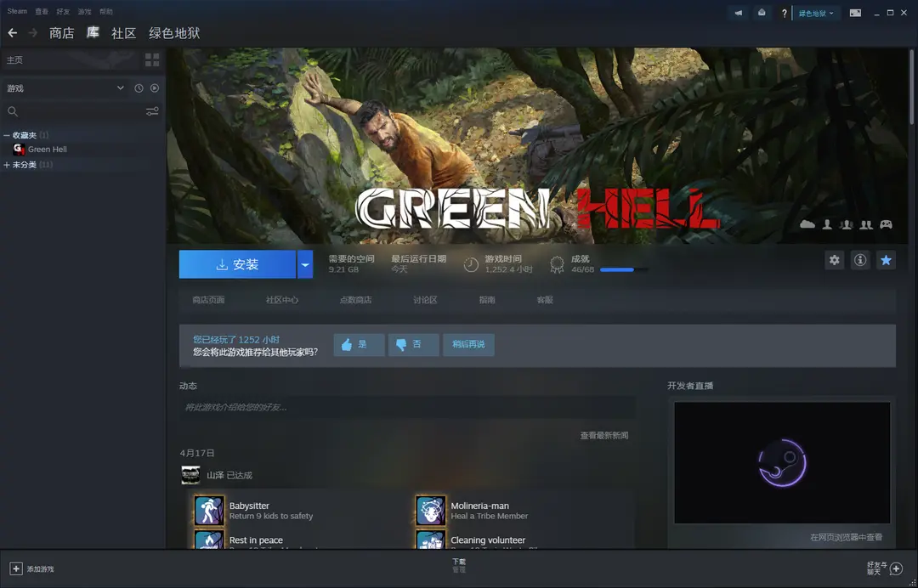
Task: Open the 点数商店 link
Action: [x=356, y=300]
